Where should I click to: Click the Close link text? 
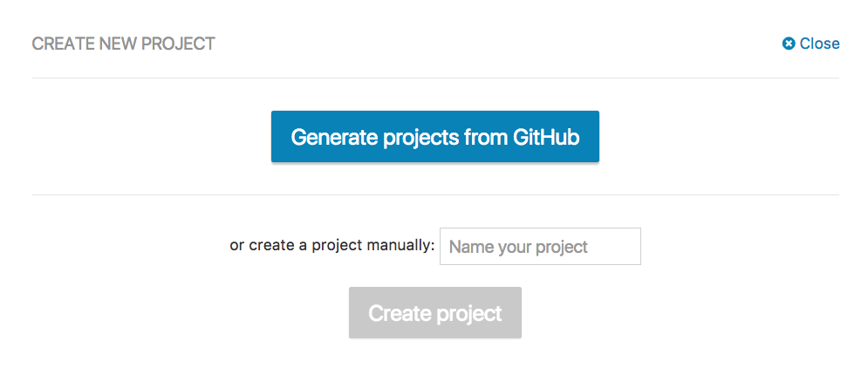tap(819, 44)
